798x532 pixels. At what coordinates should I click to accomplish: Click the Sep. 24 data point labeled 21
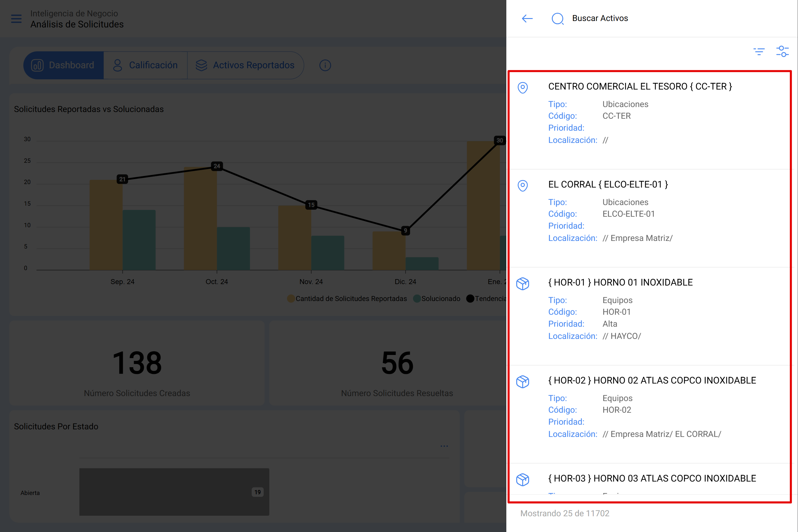point(123,179)
